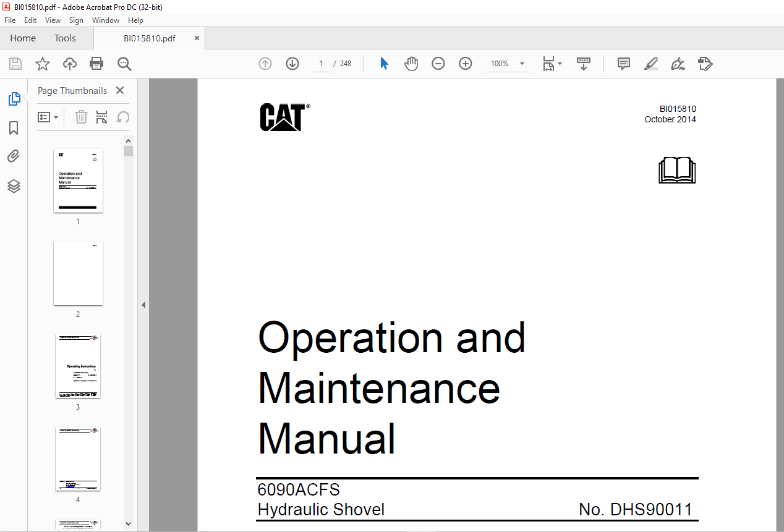The image size is (784, 532).
Task: Open the Sign document pen icon
Action: pos(678,64)
